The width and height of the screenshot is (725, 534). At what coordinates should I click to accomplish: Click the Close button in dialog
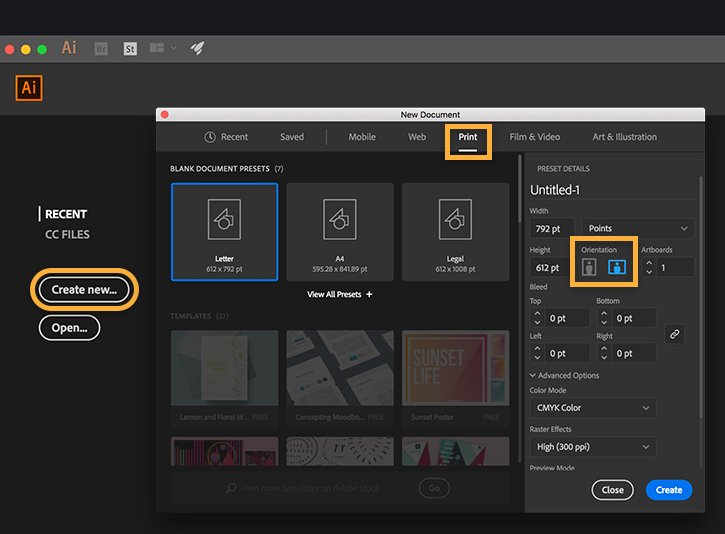tap(613, 490)
